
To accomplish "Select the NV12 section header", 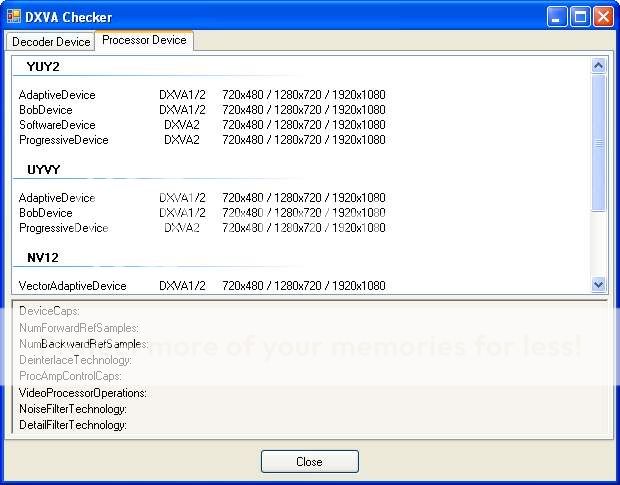I will (x=43, y=258).
